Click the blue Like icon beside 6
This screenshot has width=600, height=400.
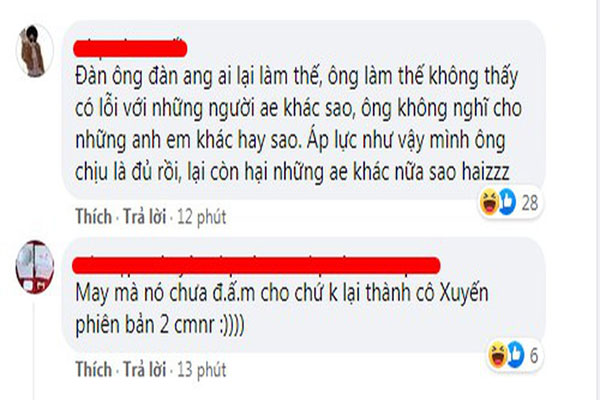pyautogui.click(x=515, y=354)
